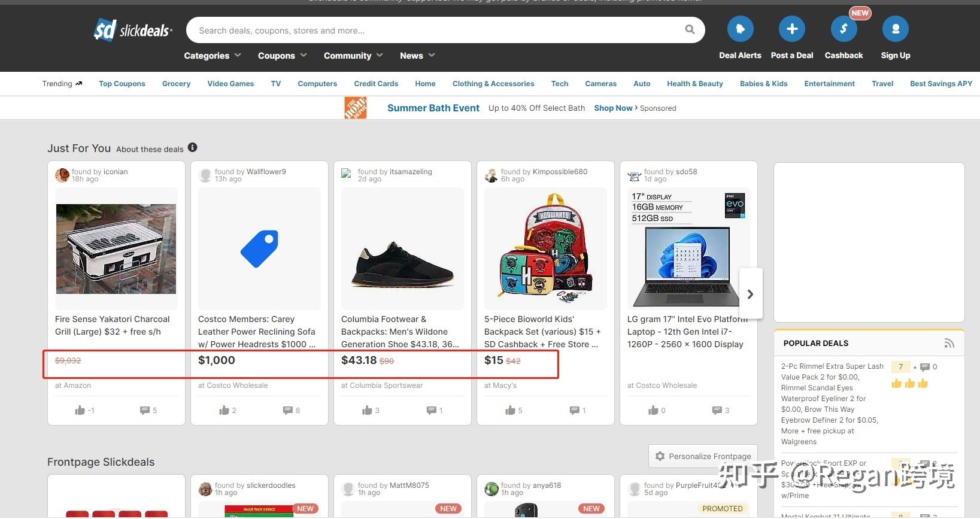Open the Cameras category
The image size is (980, 519).
pyautogui.click(x=600, y=84)
